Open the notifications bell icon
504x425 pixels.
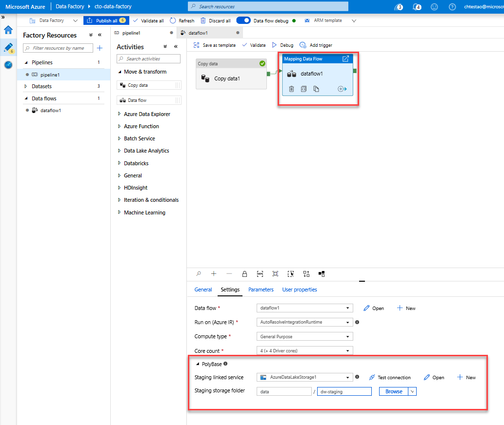pos(417,7)
